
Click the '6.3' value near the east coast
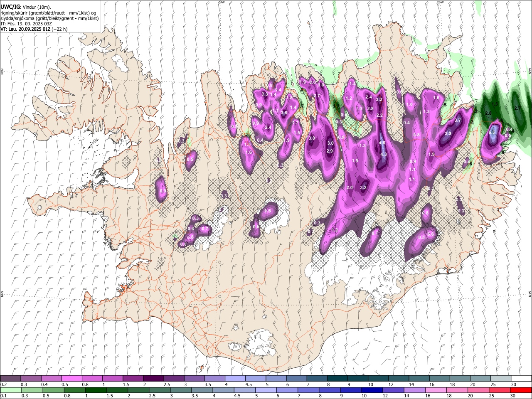tap(493, 132)
